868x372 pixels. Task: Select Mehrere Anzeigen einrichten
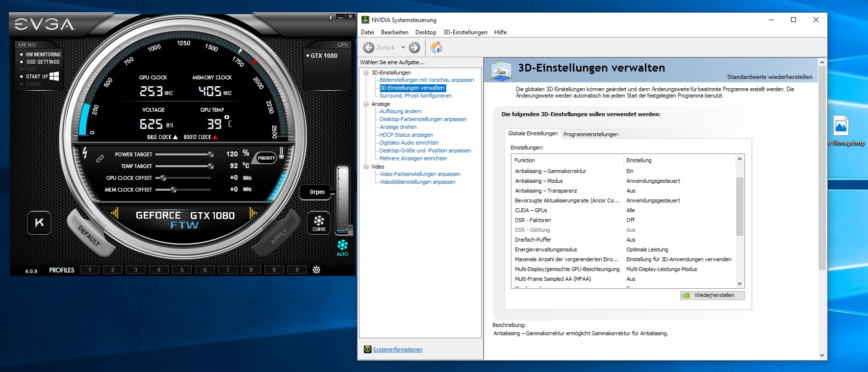(413, 158)
